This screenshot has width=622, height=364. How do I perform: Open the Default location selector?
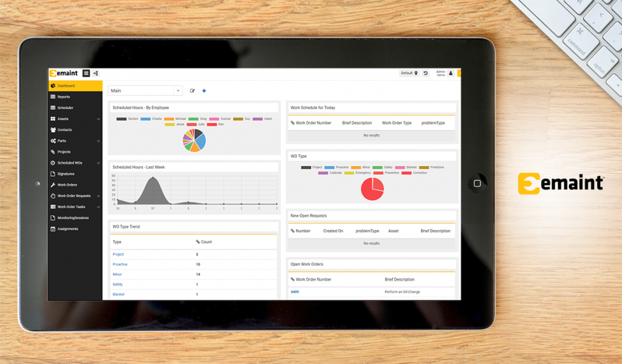(409, 73)
